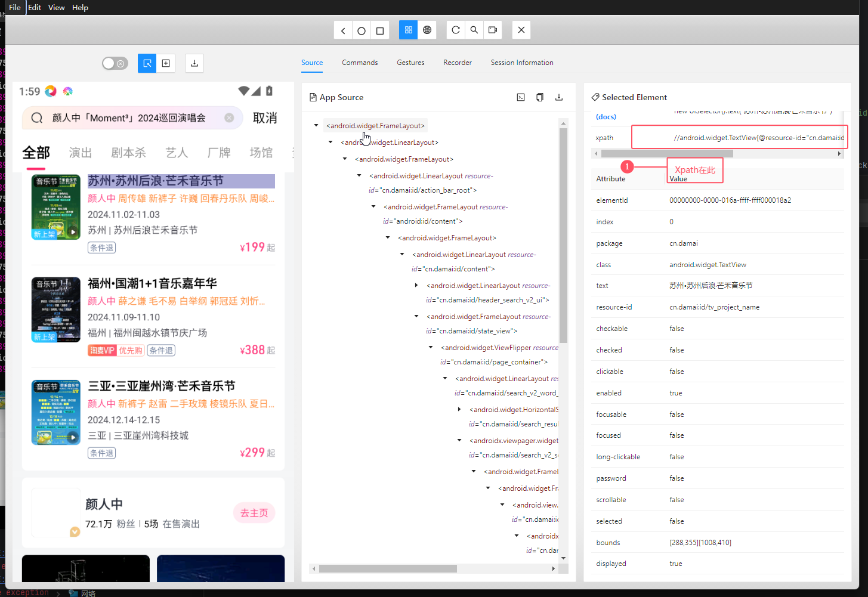Activate Select Elements pointer tool
This screenshot has width=868, height=597.
coord(147,63)
